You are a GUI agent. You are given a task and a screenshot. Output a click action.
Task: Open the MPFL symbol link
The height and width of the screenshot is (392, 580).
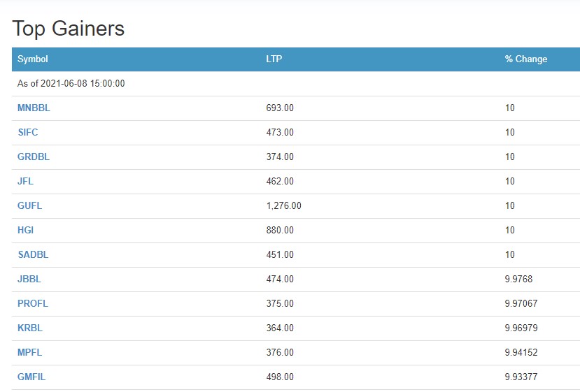(x=30, y=353)
